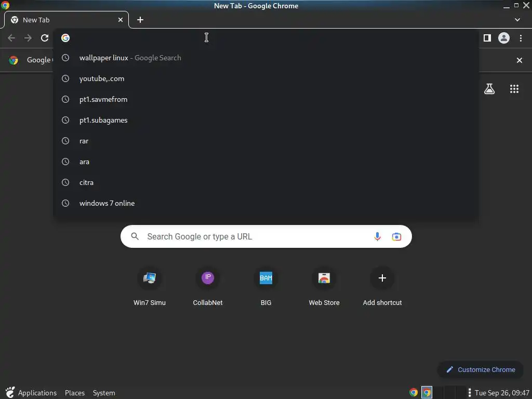The height and width of the screenshot is (399, 532).
Task: Choose the windows 7 online suggestion
Action: 266,203
